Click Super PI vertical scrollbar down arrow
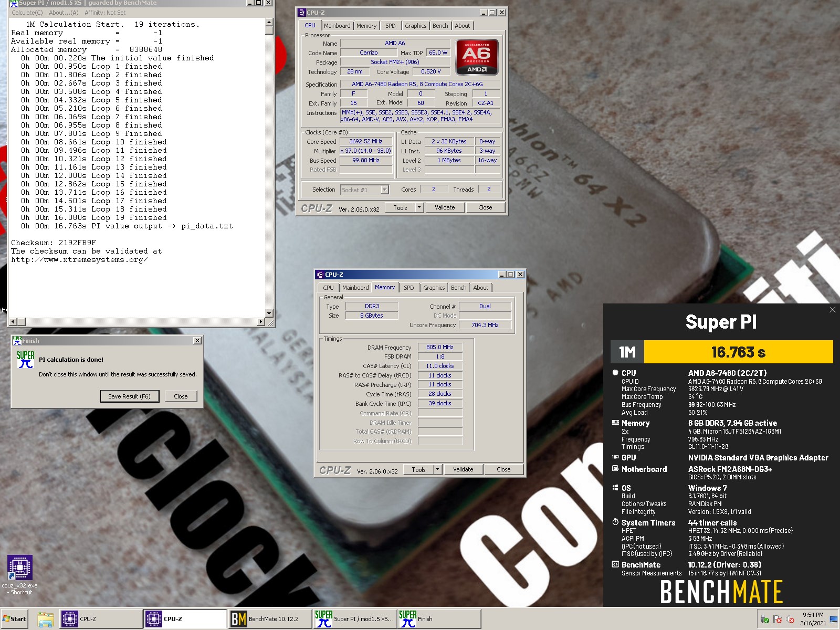The width and height of the screenshot is (840, 630). [269, 313]
